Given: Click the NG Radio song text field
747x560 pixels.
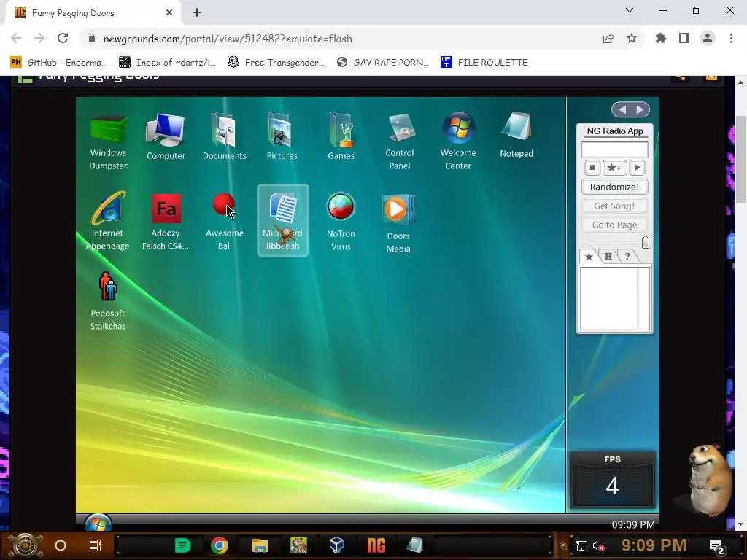Looking at the screenshot, I should click(614, 149).
